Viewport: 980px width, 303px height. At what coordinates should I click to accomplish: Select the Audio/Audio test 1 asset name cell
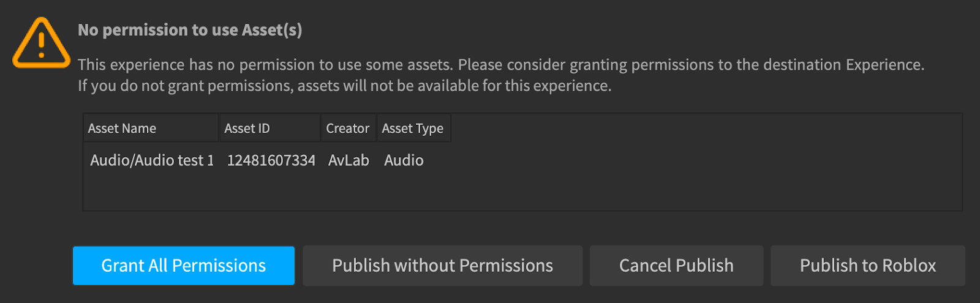click(x=152, y=160)
